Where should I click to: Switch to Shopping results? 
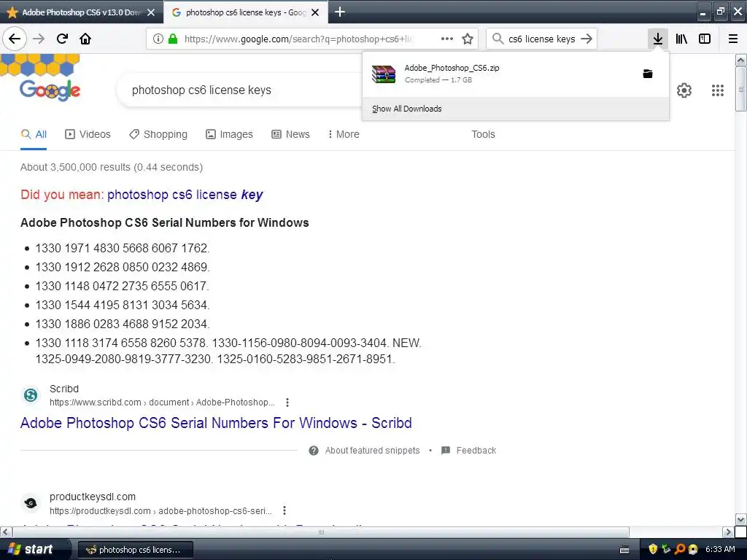[x=158, y=134]
